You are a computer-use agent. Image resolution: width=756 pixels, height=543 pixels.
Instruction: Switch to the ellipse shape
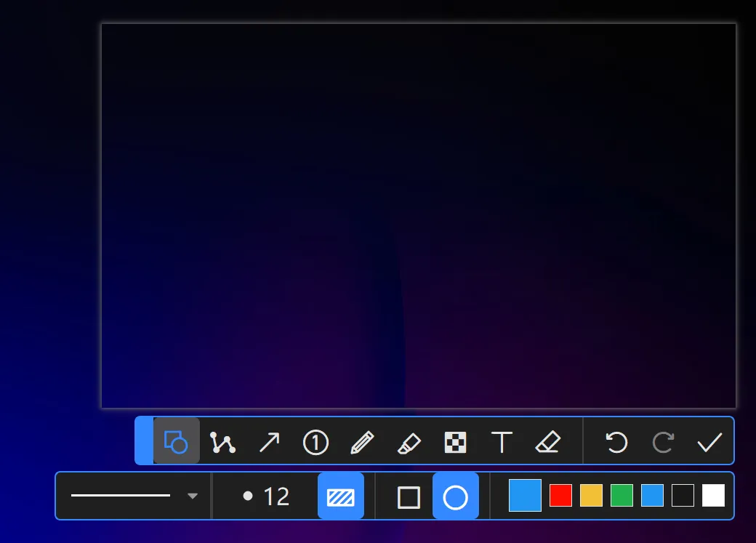tap(455, 497)
